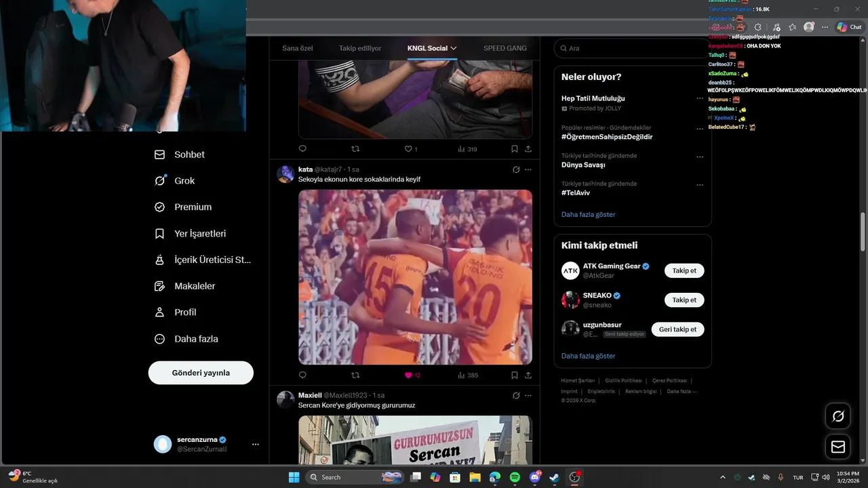Follow back uzgunbasur
This screenshot has width=868, height=488.
(677, 329)
